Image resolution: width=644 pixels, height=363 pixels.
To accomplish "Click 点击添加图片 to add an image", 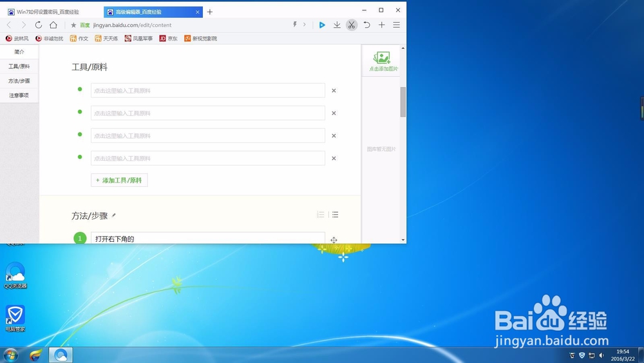I will tap(383, 61).
